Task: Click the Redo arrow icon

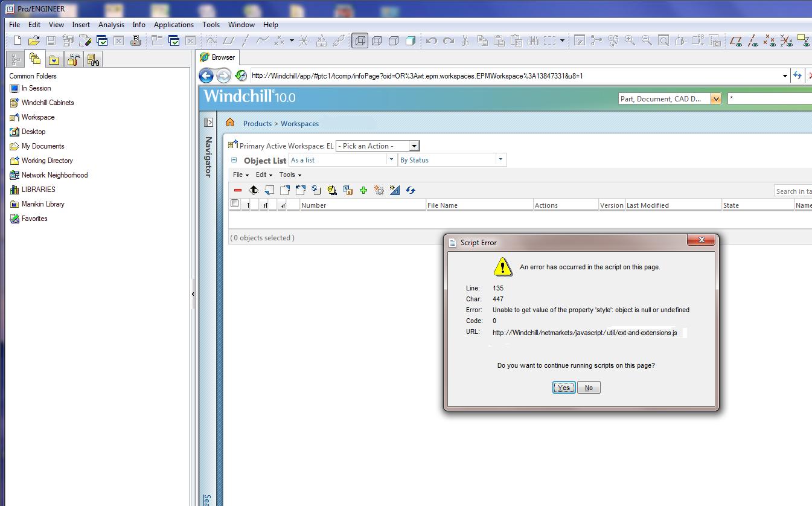Action: (x=448, y=40)
